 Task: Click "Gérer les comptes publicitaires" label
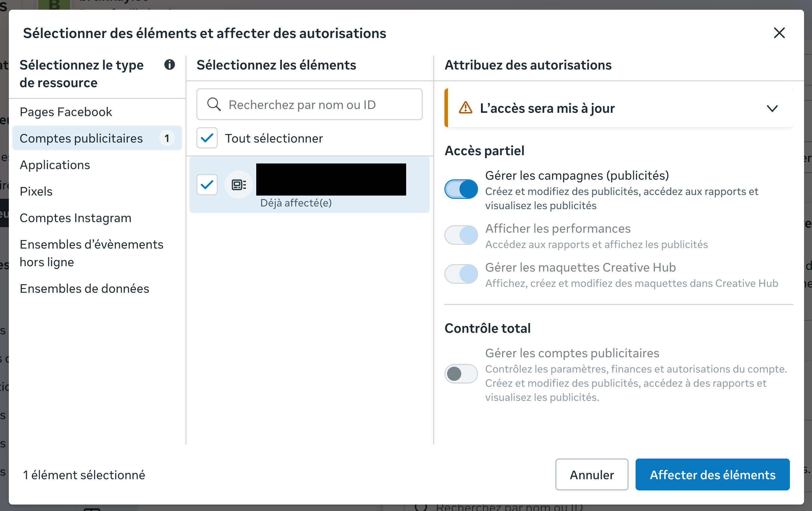(572, 353)
